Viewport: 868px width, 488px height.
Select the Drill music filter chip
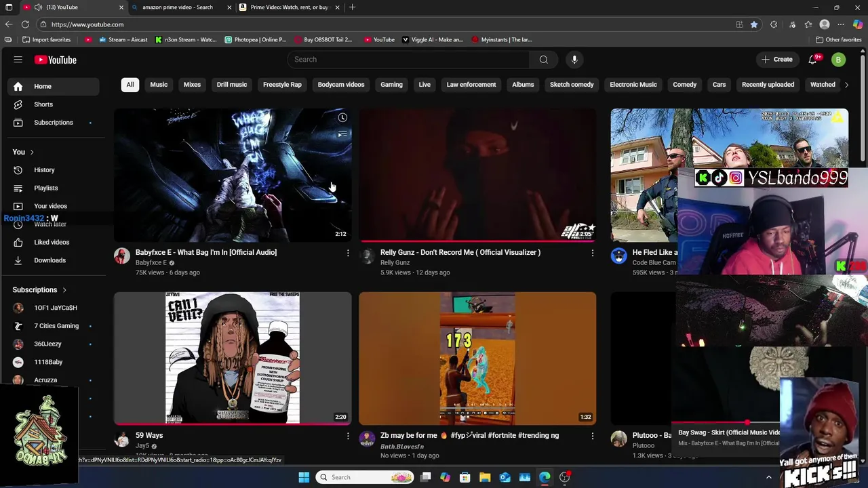(232, 85)
